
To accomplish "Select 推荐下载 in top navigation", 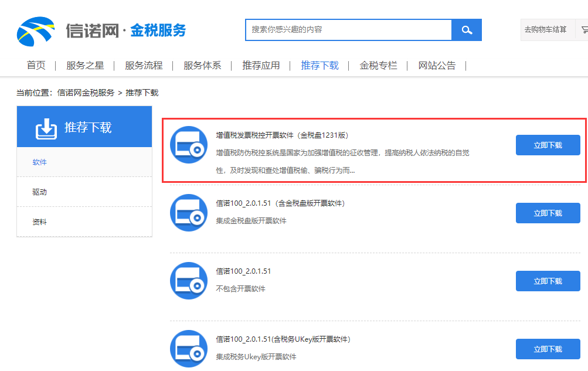I will pyautogui.click(x=320, y=65).
